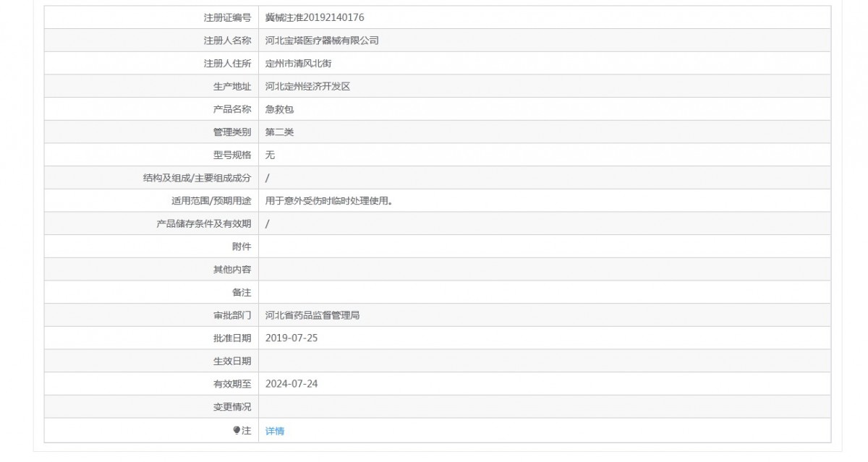Click the 管理类别 label

tap(232, 132)
